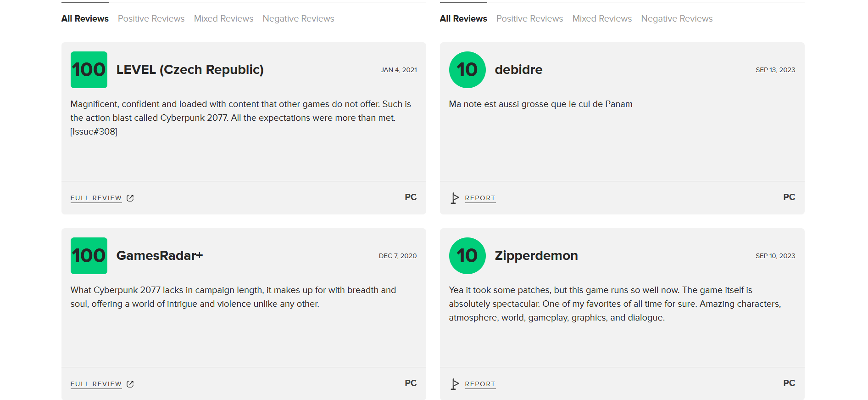
Task: Report the review by Zipperdemon
Action: [480, 384]
